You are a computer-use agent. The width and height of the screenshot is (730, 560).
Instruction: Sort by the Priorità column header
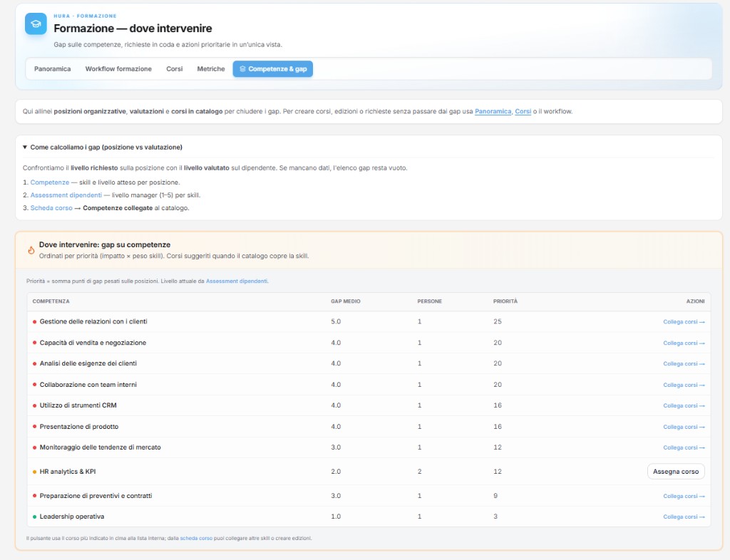tap(505, 301)
